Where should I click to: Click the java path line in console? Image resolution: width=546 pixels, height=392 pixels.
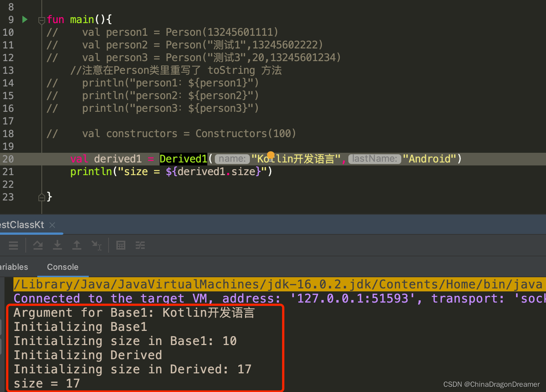(278, 284)
